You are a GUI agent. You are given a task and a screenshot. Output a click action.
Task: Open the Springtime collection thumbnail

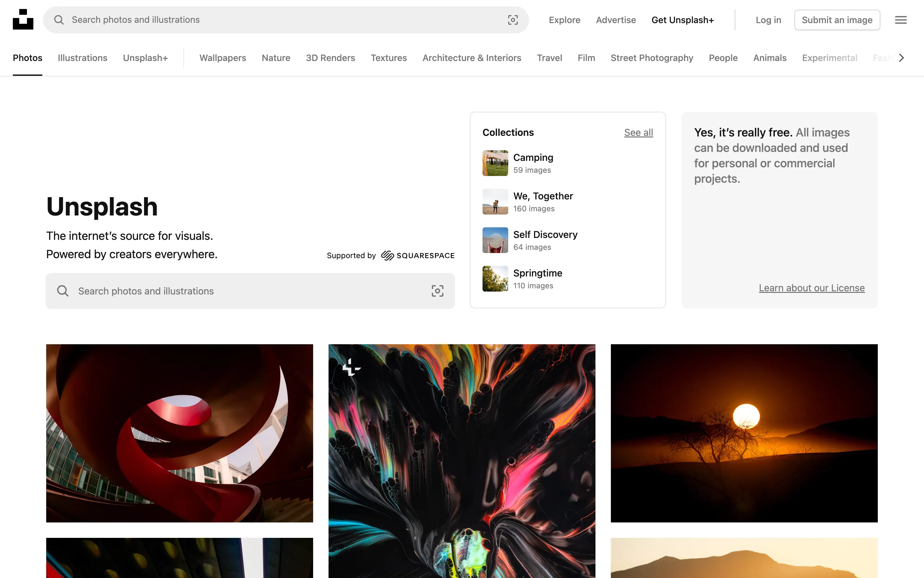coord(495,279)
